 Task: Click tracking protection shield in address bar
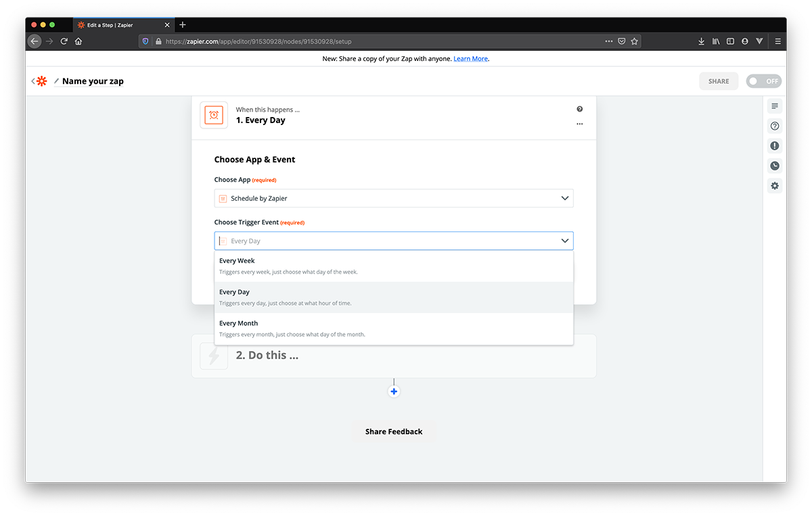[x=145, y=41]
